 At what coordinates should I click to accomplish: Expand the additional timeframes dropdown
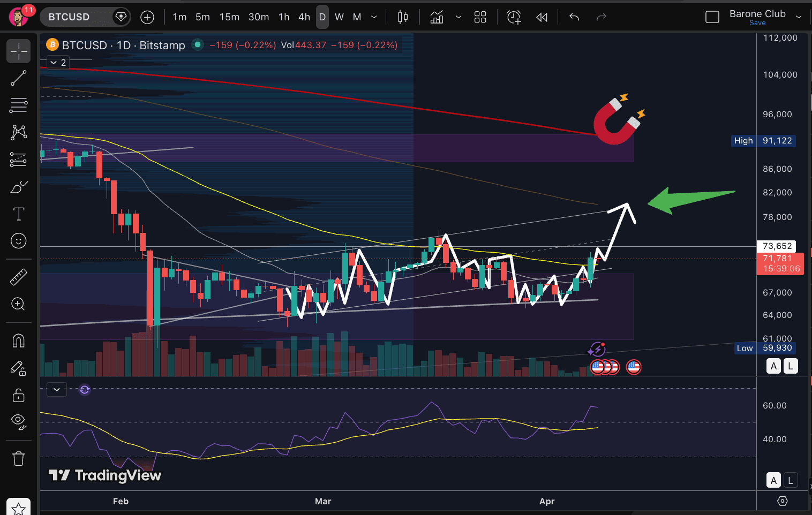374,17
